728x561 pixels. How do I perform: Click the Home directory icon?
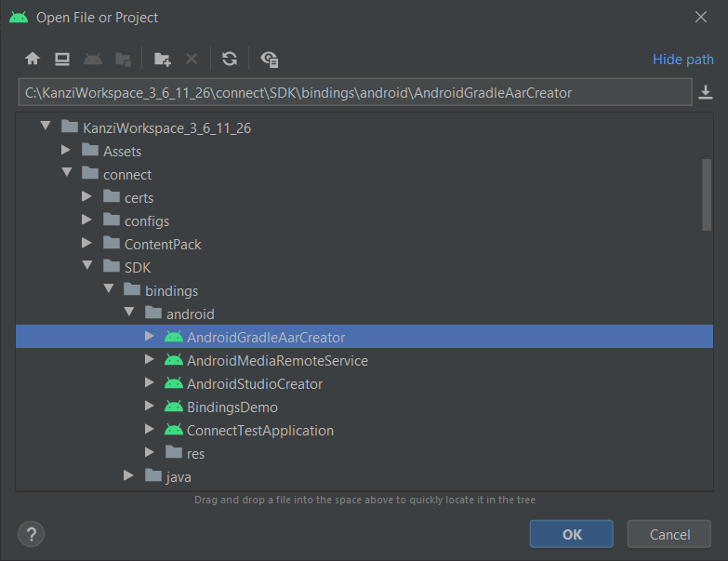(x=33, y=59)
